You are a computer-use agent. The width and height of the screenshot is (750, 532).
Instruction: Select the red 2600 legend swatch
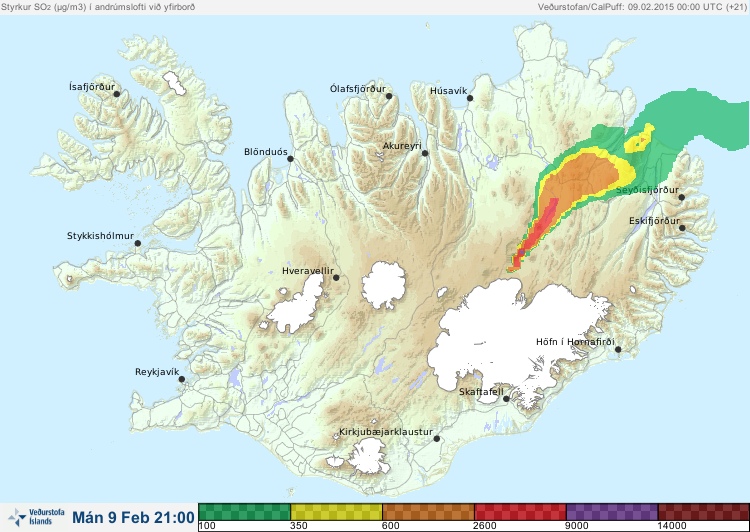click(520, 512)
